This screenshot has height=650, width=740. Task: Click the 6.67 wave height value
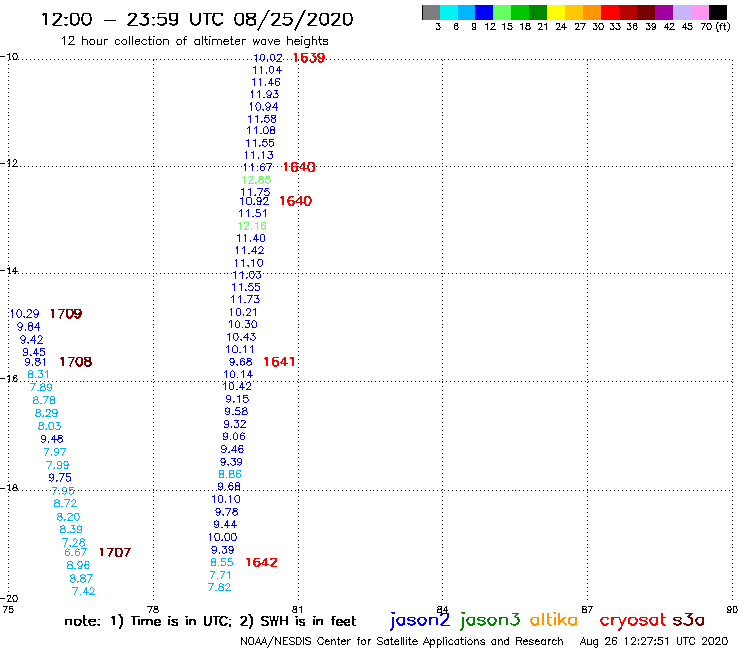tap(76, 552)
